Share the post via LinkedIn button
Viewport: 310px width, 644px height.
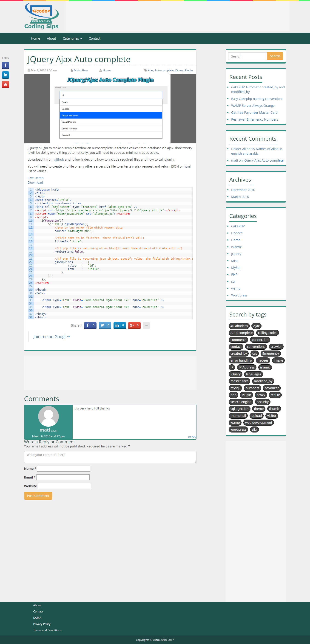click(x=119, y=325)
